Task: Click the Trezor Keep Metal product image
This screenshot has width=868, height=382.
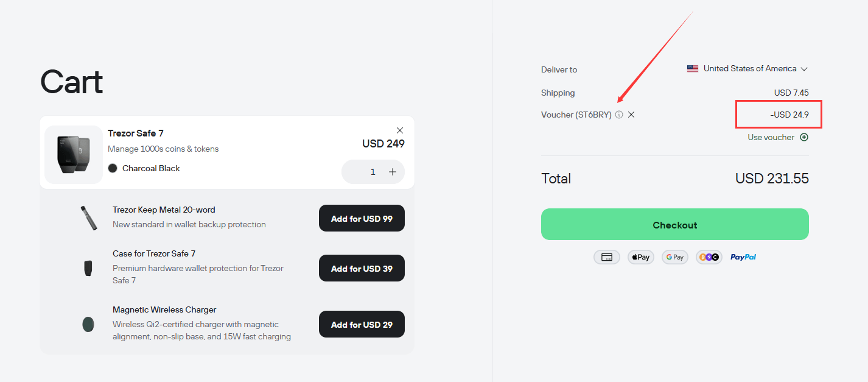Action: [x=88, y=218]
